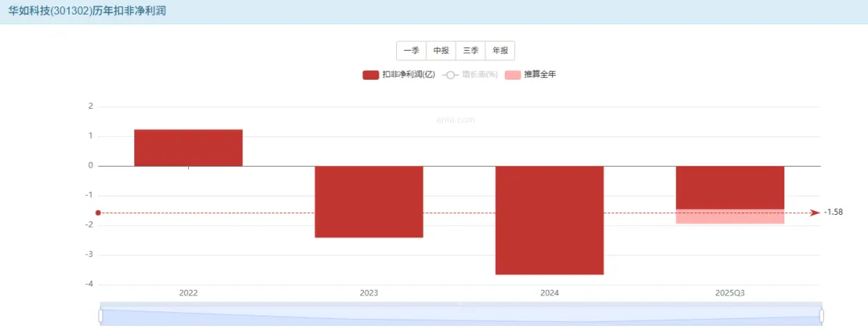Viewport: 868px width, 330px height.
Task: Click the 华如科技(301302)历年扣非净利润 title
Action: (x=87, y=11)
